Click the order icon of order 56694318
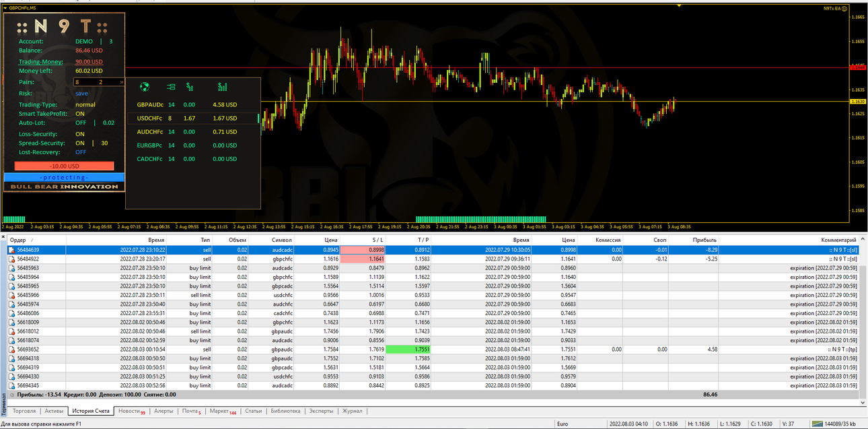The width and height of the screenshot is (868, 429). [11, 359]
